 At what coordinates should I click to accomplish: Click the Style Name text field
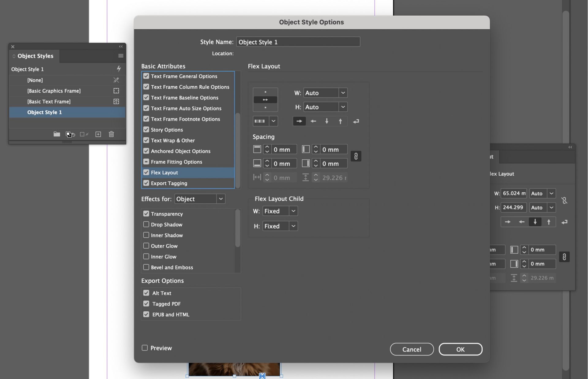point(298,42)
